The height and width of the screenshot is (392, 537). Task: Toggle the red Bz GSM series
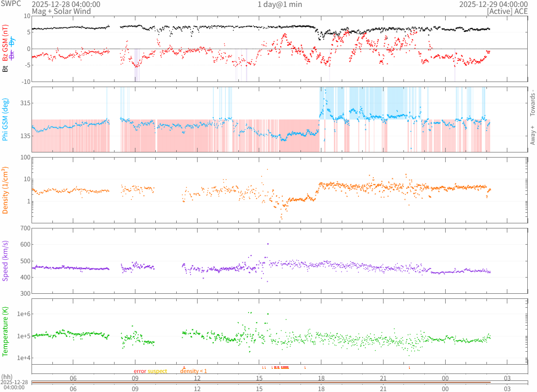5,45
